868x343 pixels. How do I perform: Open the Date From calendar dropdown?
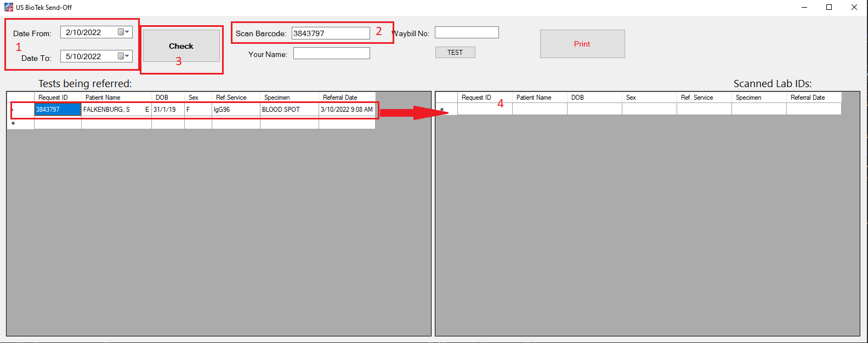[x=124, y=32]
